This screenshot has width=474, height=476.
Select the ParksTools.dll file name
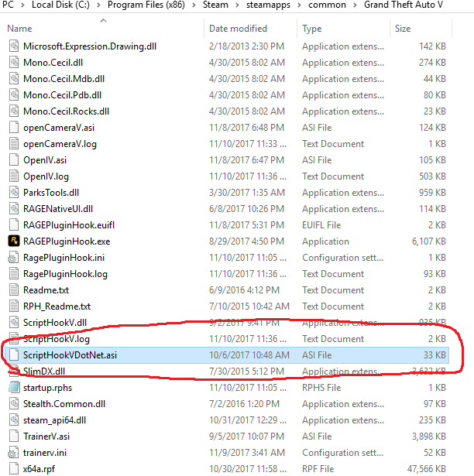[51, 193]
